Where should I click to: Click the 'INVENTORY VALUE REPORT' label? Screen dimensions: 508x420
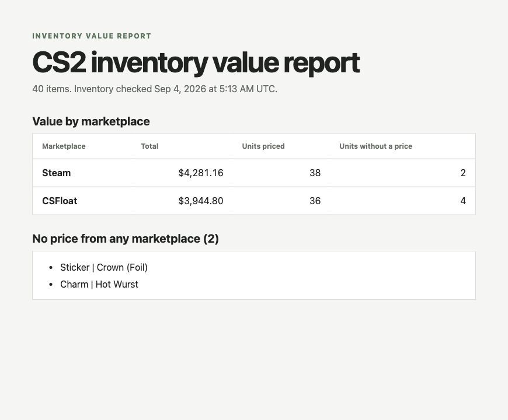pos(92,36)
